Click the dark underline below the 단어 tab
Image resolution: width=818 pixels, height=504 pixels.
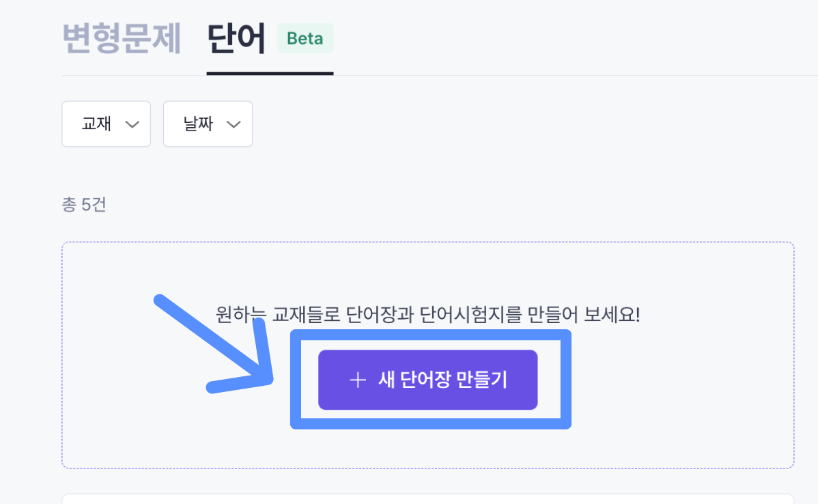[x=270, y=74]
